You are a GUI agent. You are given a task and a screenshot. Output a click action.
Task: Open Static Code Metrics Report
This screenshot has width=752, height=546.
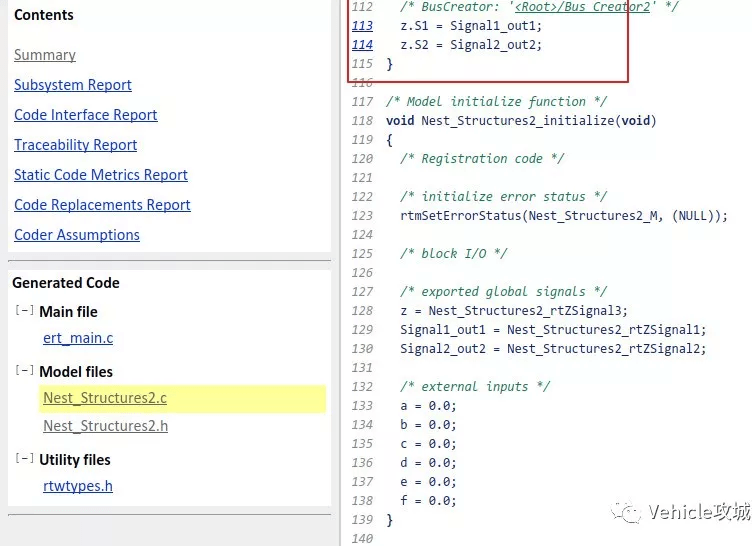point(101,175)
